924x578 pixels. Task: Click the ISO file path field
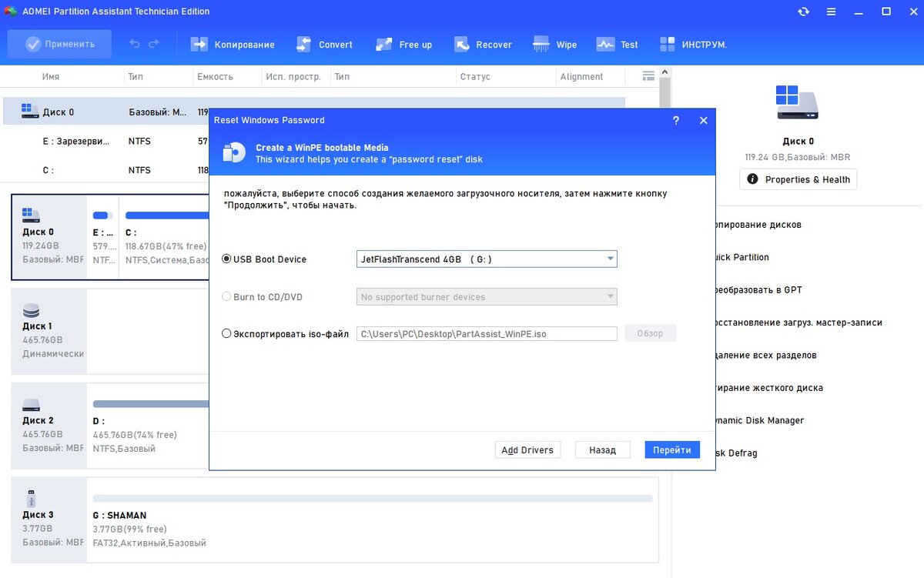[x=487, y=333]
